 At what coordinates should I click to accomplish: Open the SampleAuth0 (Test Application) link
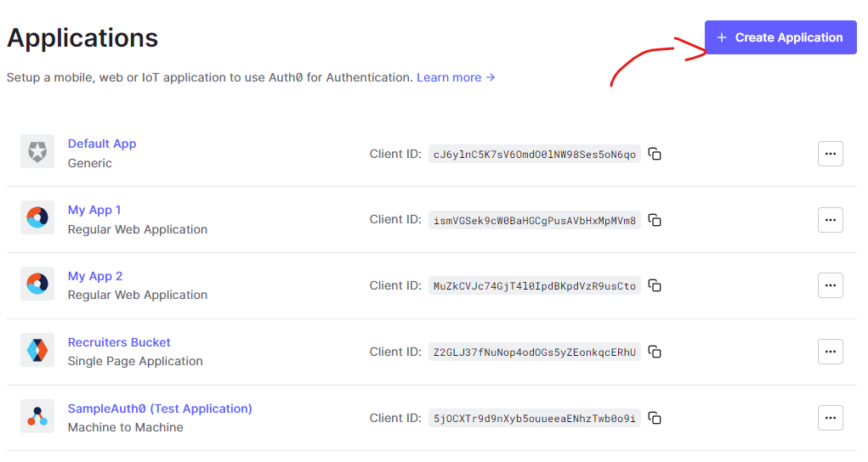click(160, 408)
